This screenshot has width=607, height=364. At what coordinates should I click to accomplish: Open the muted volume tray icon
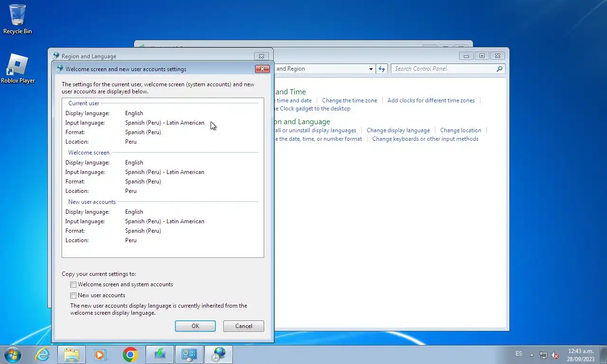(555, 355)
